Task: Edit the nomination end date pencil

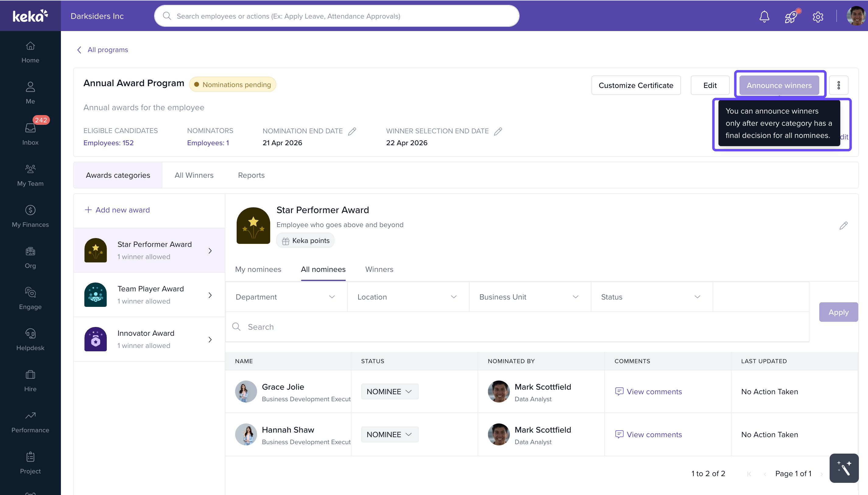Action: tap(352, 131)
